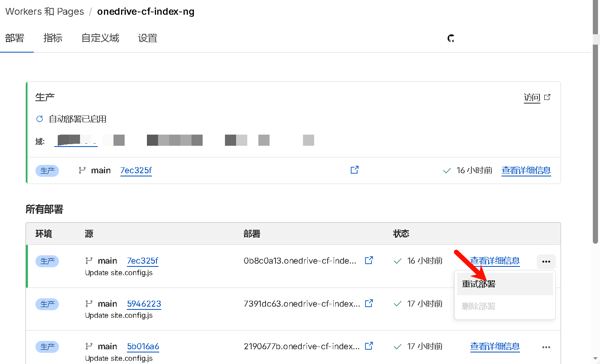Switch to the 指标 tab
Image resolution: width=600 pixels, height=364 pixels.
click(53, 38)
